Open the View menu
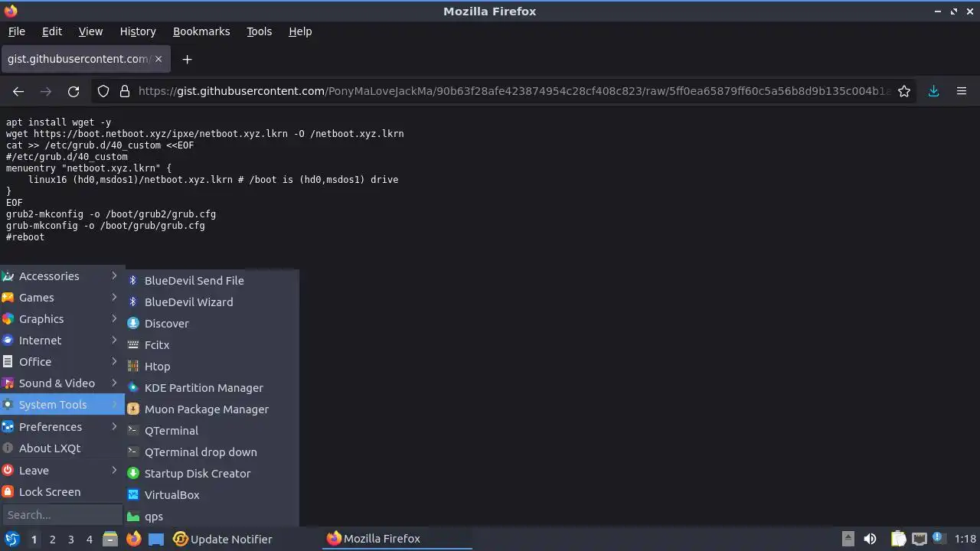980x551 pixels. pos(90,31)
